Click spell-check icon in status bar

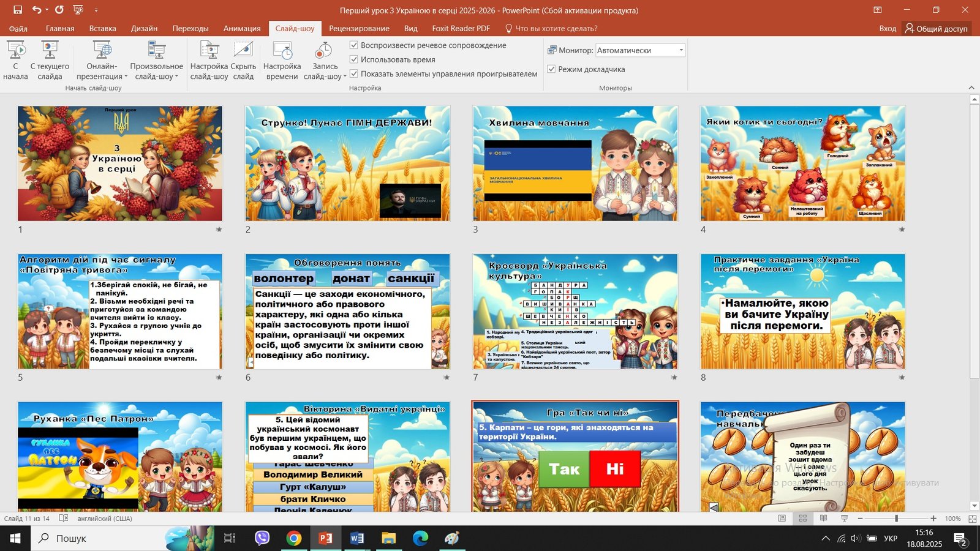pyautogui.click(x=63, y=519)
